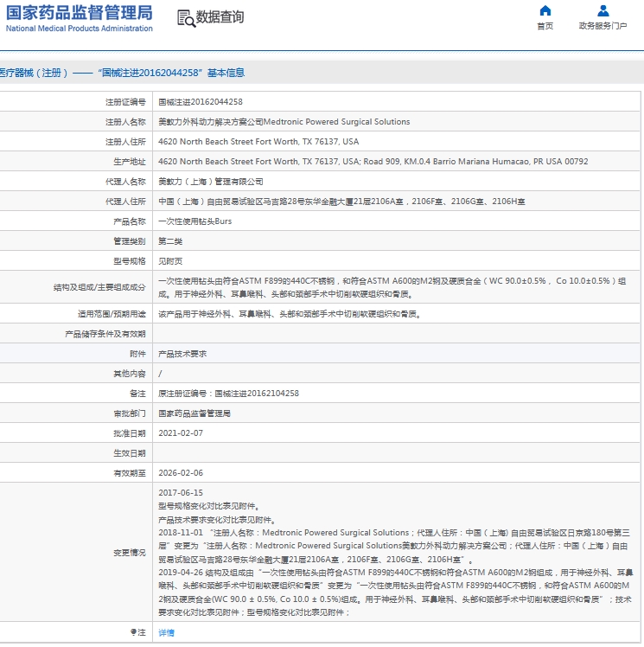Select the agent name 美敦力（上海）管理有限公司

pyautogui.click(x=211, y=182)
